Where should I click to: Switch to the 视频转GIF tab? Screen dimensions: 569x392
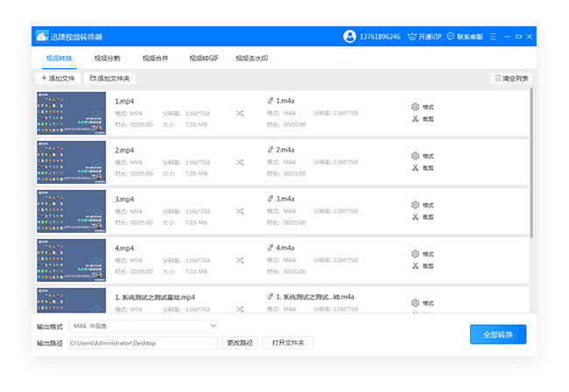(204, 58)
